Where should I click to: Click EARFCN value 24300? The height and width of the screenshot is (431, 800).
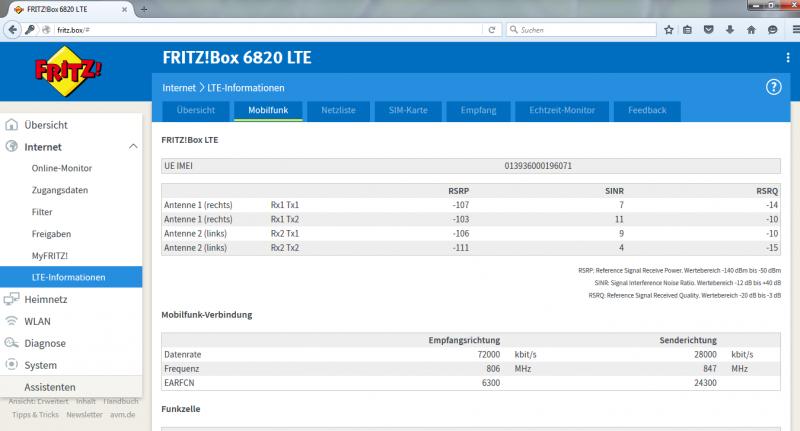(x=705, y=383)
